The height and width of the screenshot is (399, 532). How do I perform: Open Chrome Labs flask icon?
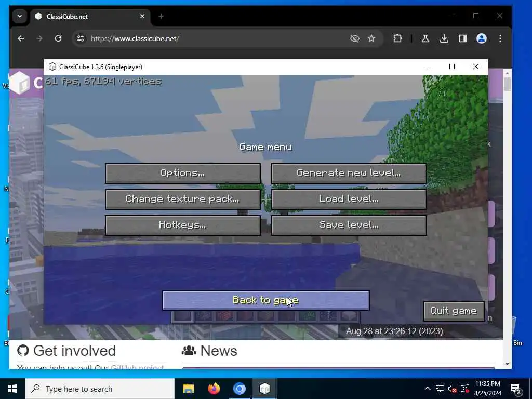coord(425,38)
